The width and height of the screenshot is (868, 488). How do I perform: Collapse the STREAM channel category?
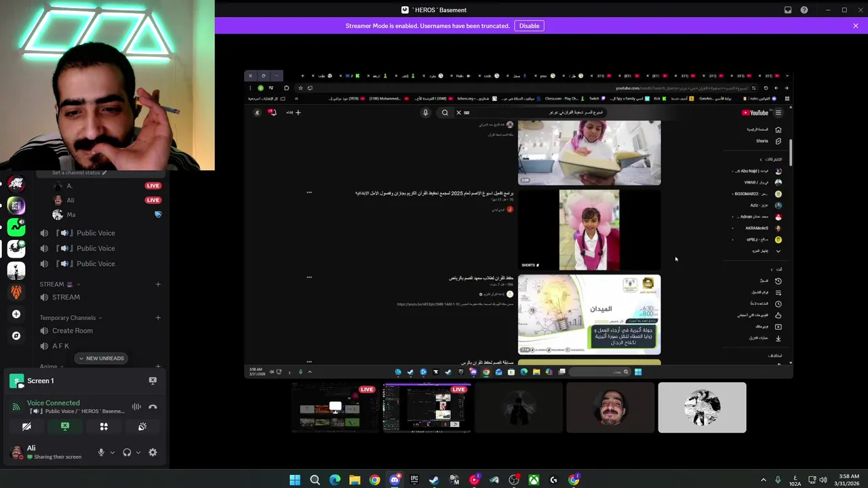(60, 284)
